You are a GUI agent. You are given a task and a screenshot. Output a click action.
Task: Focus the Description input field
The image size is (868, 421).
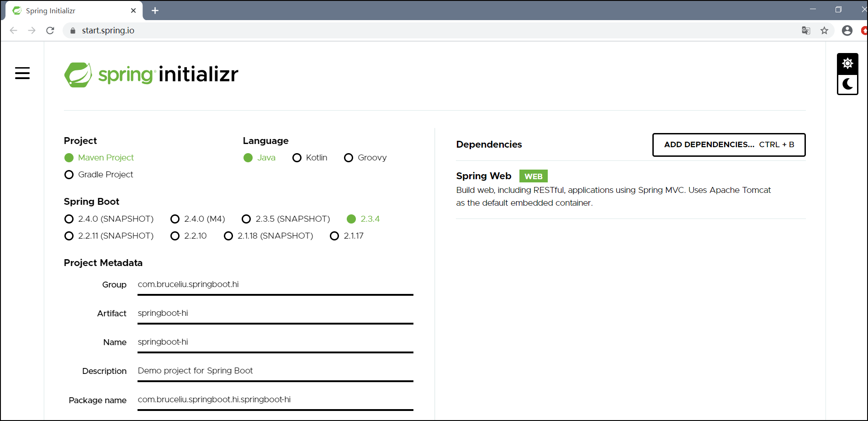point(275,371)
